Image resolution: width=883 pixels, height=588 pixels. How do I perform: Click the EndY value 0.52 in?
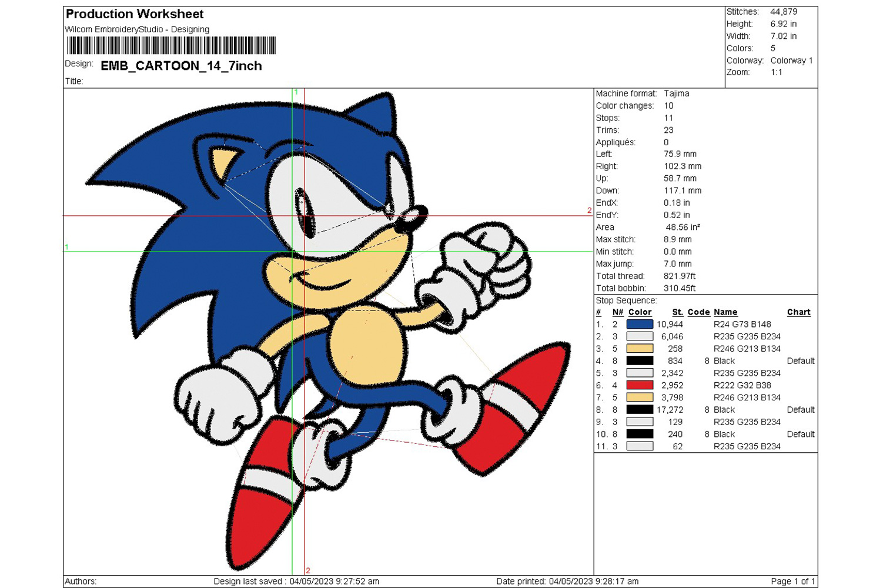[677, 215]
